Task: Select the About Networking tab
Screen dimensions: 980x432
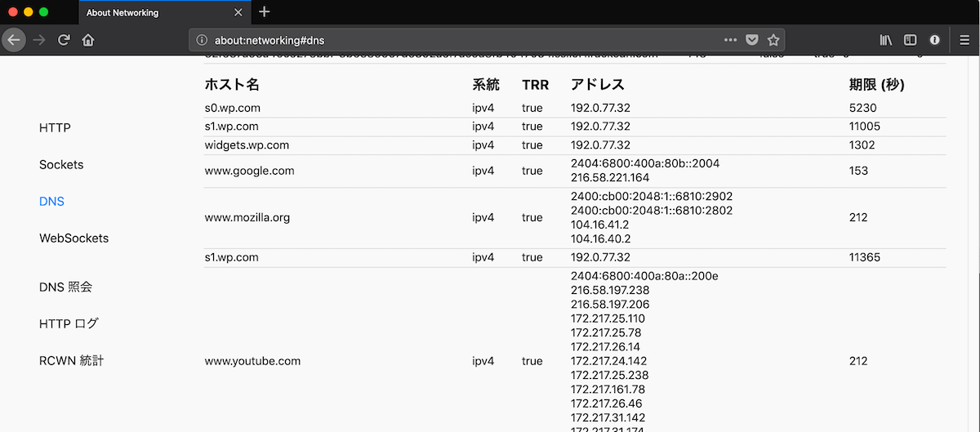Action: click(x=165, y=12)
